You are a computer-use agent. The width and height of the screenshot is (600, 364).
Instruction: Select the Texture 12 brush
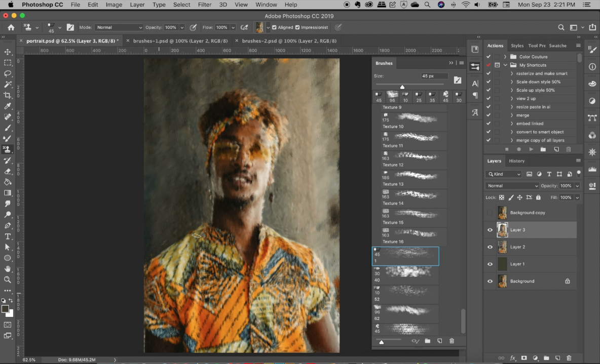point(414,159)
